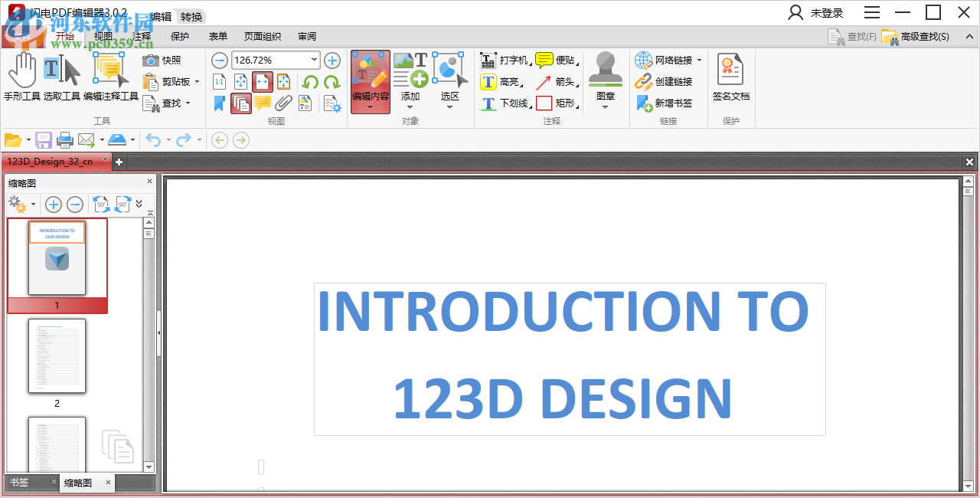Collapse the side panel via splitter handle
Viewport: 980px width, 498px height.
[x=158, y=333]
